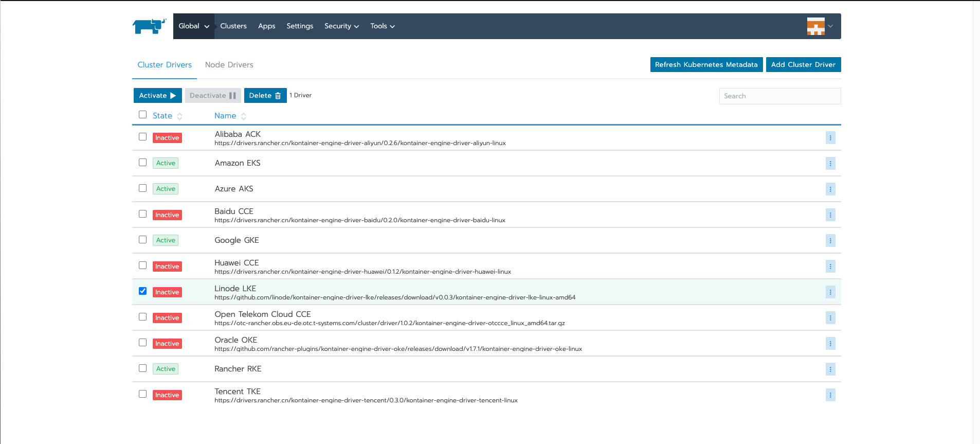Expand the Security menu dropdown
Screen dimensions: 980x444
pos(341,26)
